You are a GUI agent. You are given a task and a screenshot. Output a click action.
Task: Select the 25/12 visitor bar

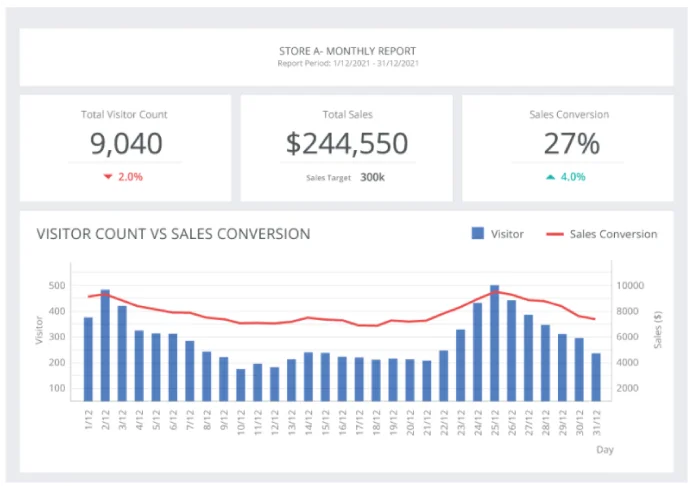pyautogui.click(x=495, y=343)
